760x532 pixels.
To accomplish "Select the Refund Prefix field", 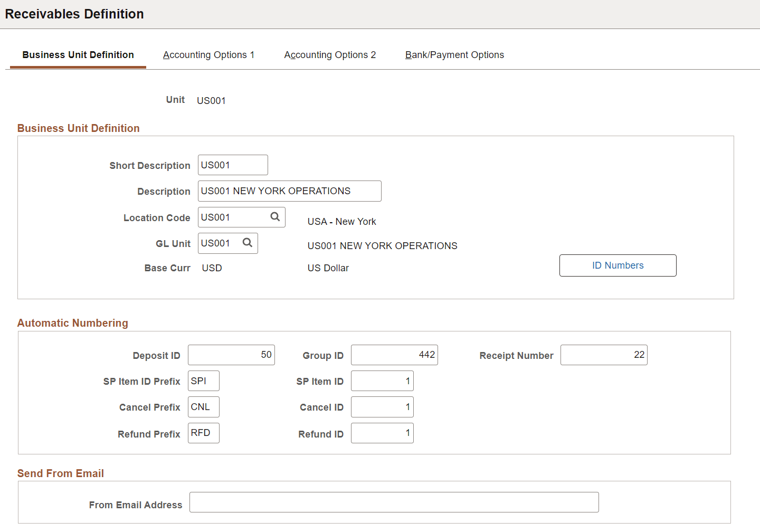I will [x=203, y=433].
